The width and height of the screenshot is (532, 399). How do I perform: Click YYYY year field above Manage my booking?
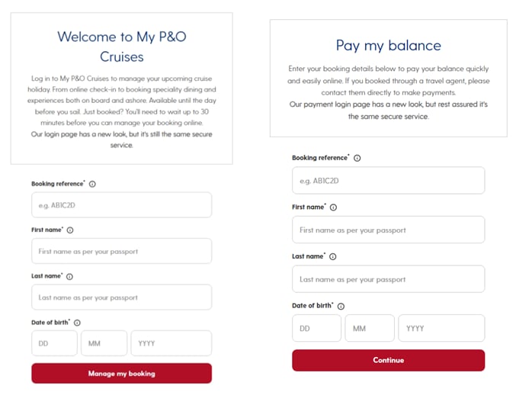coord(171,343)
